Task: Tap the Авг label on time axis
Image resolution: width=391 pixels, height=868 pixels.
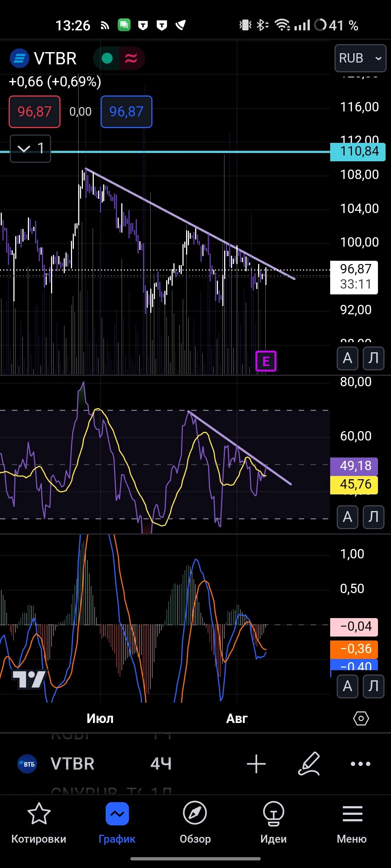Action: click(237, 718)
